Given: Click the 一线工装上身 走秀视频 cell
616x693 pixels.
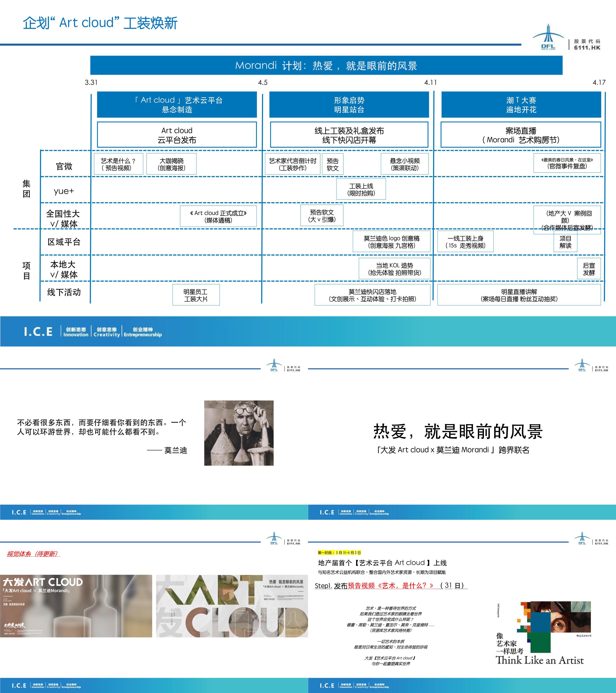Looking at the screenshot, I should pos(465,242).
